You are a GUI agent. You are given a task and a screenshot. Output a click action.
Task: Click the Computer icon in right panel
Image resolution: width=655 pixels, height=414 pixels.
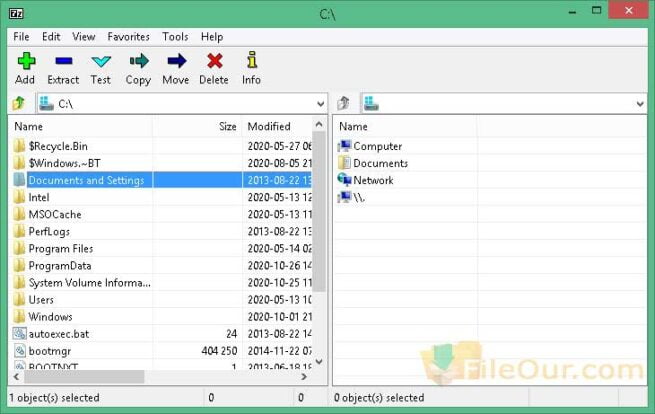(344, 146)
